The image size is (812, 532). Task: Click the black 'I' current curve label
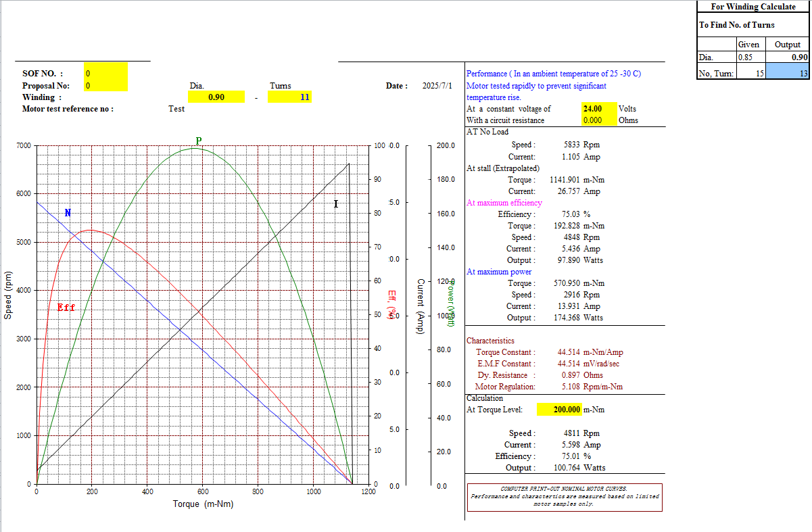point(336,204)
